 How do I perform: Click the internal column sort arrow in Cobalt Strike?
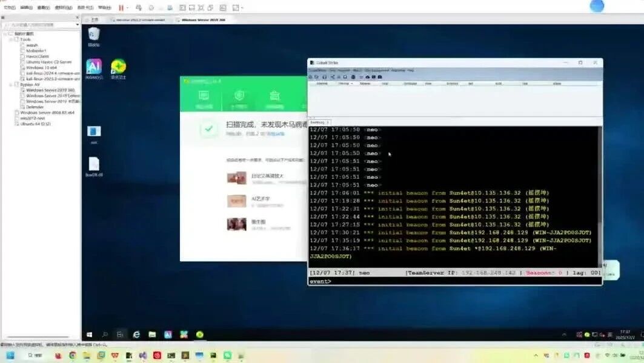click(352, 84)
